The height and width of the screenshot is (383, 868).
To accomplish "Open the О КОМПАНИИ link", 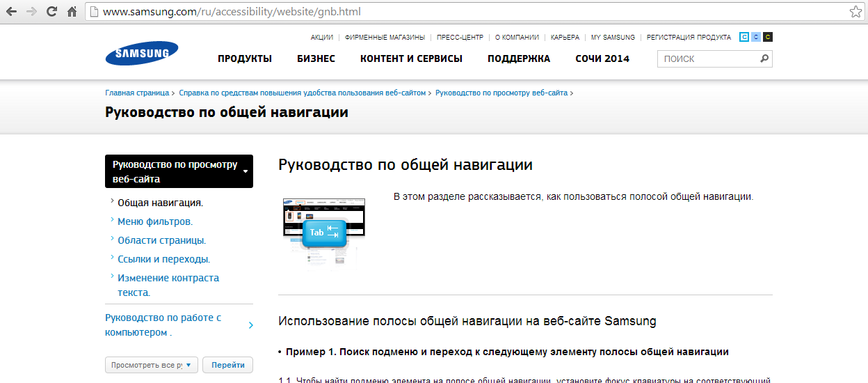I will point(517,38).
